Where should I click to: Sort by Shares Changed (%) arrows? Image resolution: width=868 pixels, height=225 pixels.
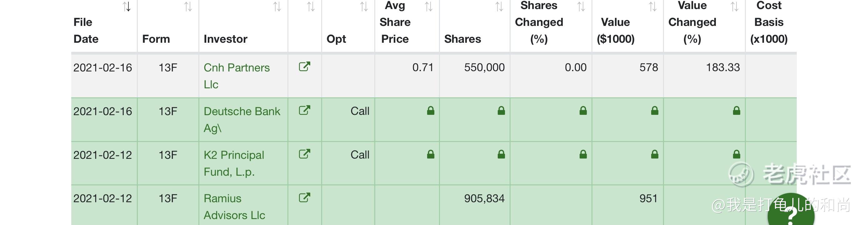tap(581, 6)
